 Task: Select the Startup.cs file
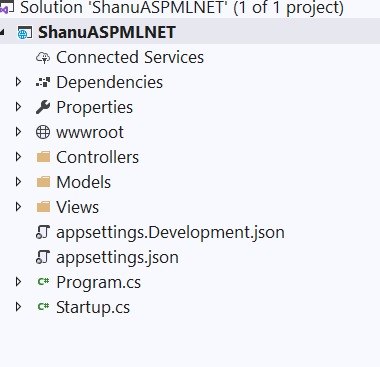coord(93,307)
